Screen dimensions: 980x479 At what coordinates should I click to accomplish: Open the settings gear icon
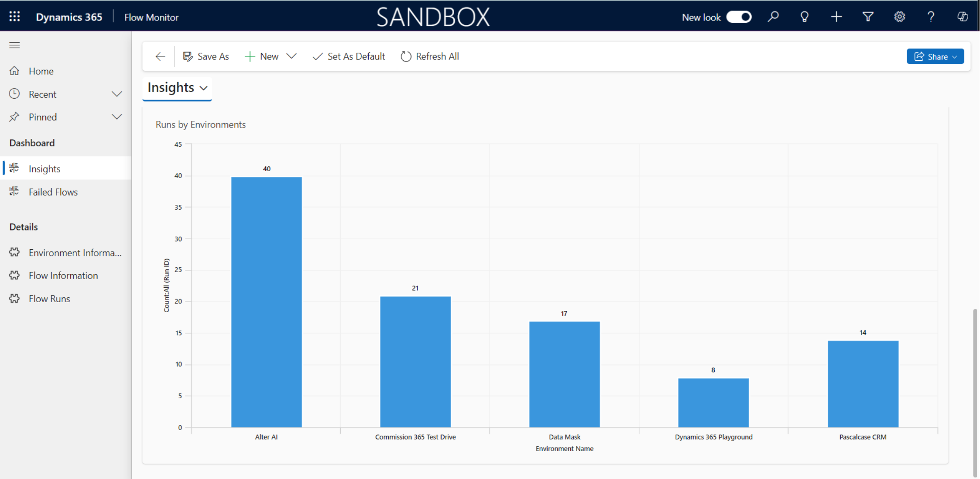pyautogui.click(x=899, y=17)
